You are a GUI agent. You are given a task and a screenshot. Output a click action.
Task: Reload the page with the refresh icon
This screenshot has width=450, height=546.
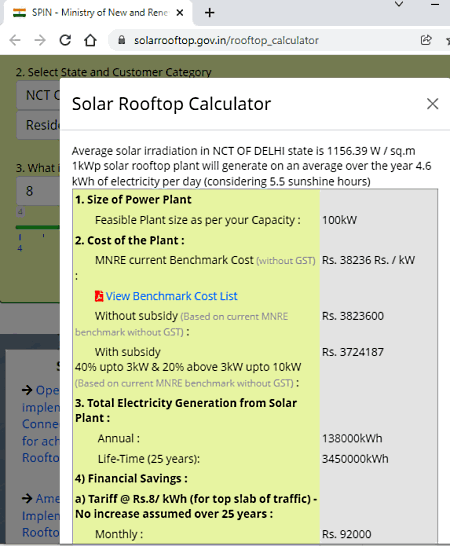pyautogui.click(x=65, y=40)
